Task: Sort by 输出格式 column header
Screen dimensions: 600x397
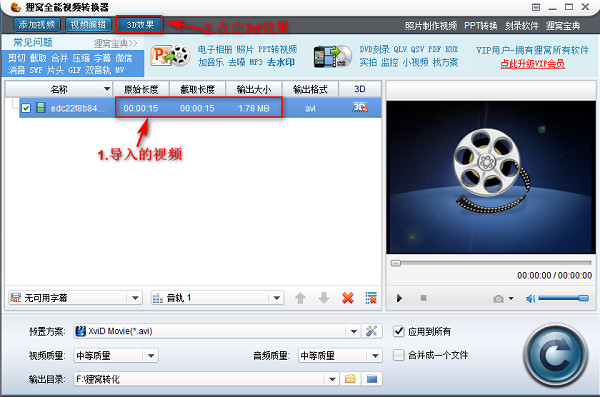Action: pyautogui.click(x=310, y=89)
